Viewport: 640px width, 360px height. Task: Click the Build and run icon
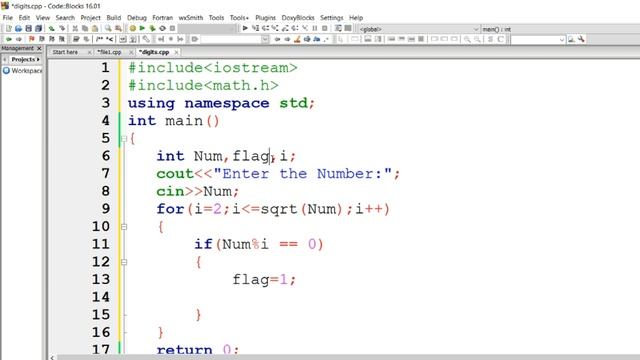[152, 28]
